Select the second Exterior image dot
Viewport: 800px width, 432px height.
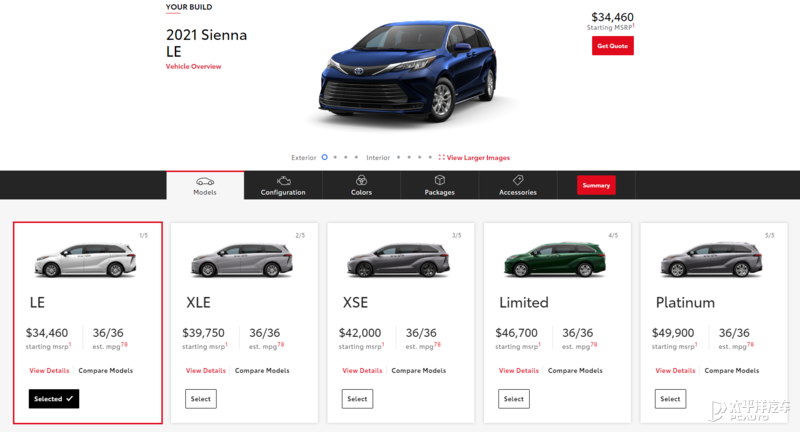pos(335,157)
